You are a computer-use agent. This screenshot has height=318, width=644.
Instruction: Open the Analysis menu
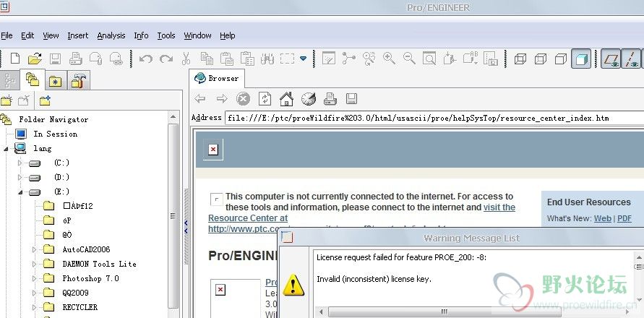(111, 35)
